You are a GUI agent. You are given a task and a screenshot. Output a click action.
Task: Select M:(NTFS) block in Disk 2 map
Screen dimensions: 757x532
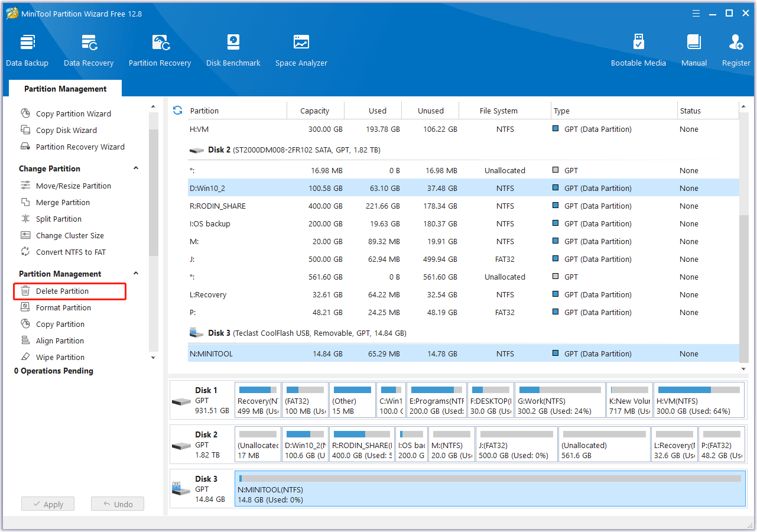pyautogui.click(x=451, y=445)
